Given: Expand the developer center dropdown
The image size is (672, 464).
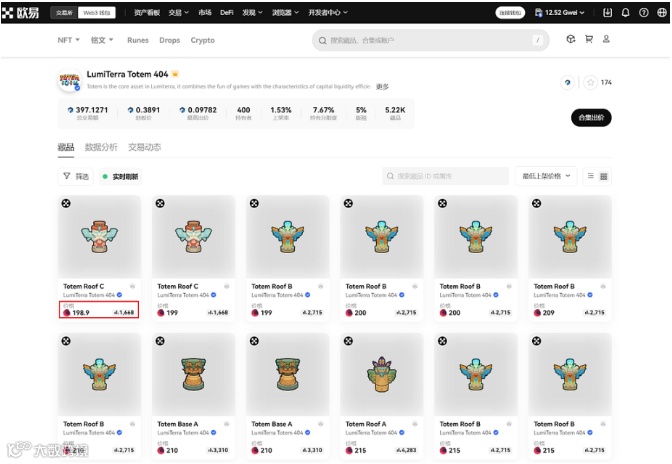Looking at the screenshot, I should (328, 12).
